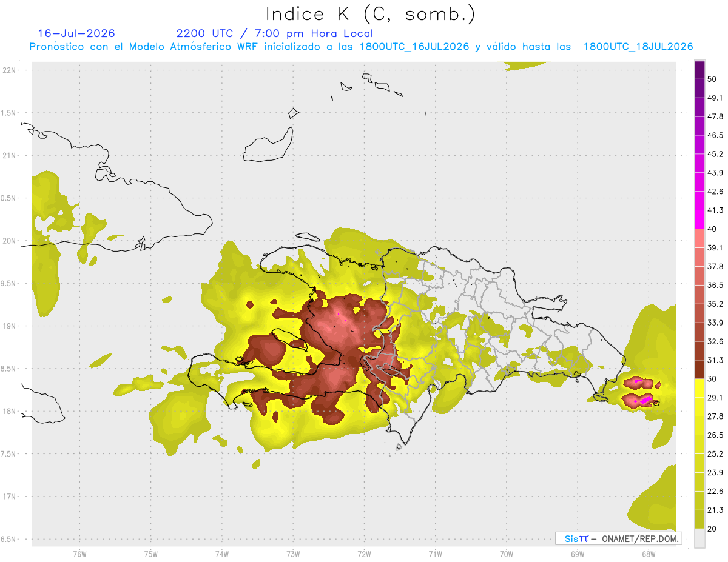The image size is (728, 562).
Task: Click colorbar value "46.5"
Action: tap(715, 136)
